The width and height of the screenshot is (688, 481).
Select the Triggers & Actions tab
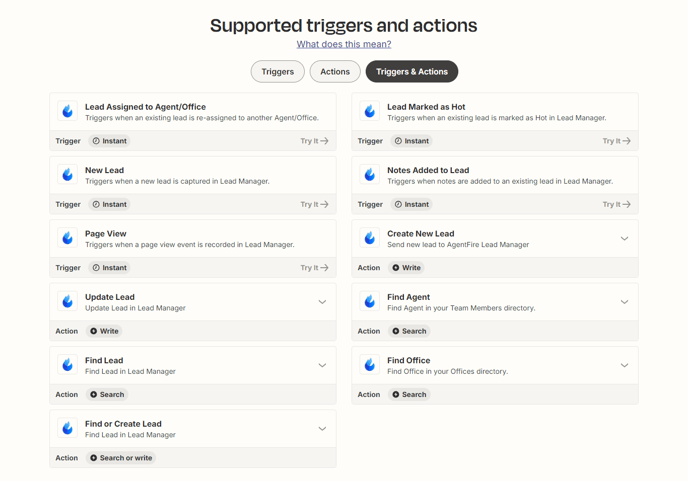[x=412, y=72]
